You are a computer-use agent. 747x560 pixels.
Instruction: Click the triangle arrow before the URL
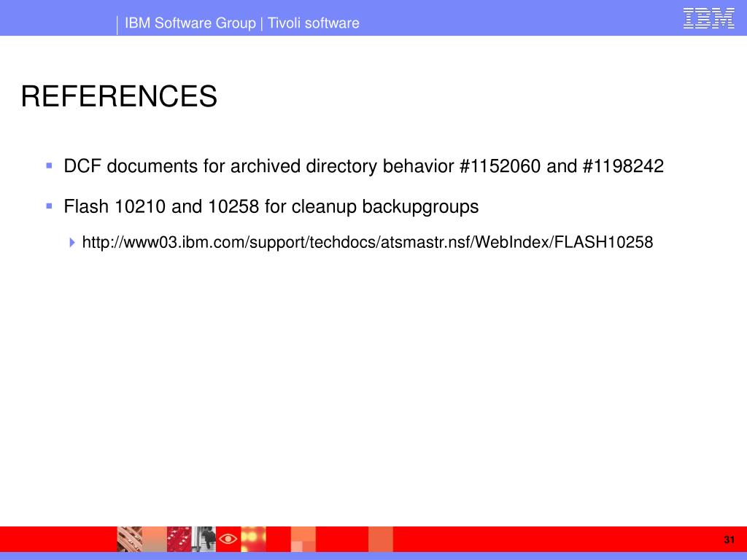click(72, 242)
